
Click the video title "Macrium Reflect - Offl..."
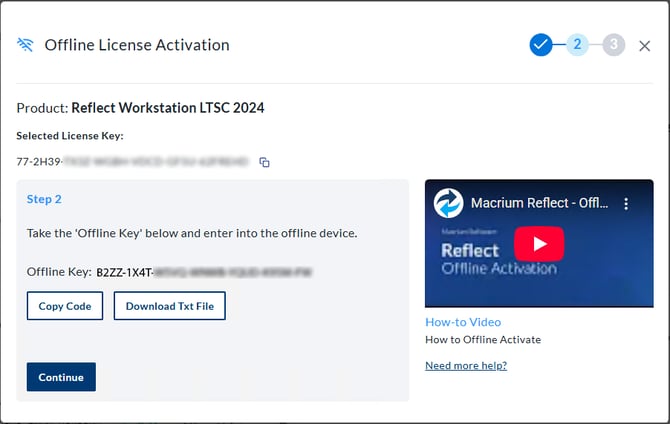pyautogui.click(x=539, y=203)
